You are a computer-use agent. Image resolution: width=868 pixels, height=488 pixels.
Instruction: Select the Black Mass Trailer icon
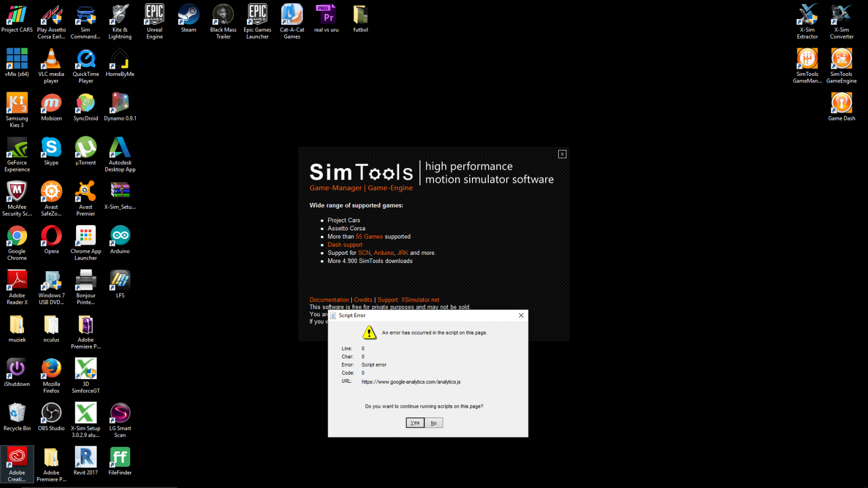coord(223,22)
